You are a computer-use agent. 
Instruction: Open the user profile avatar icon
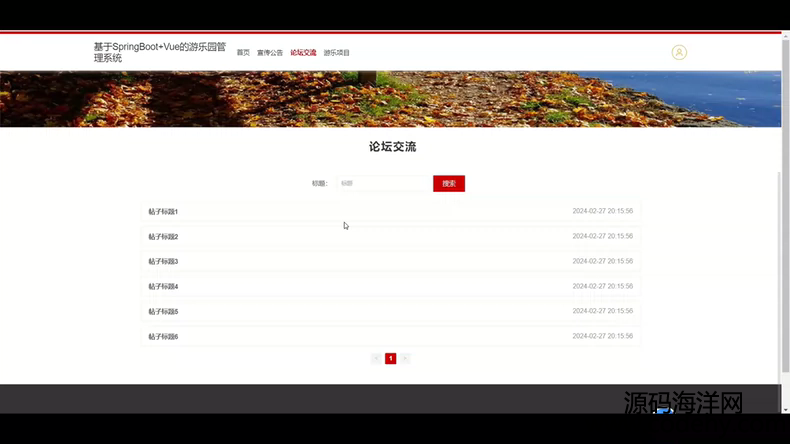coord(679,52)
